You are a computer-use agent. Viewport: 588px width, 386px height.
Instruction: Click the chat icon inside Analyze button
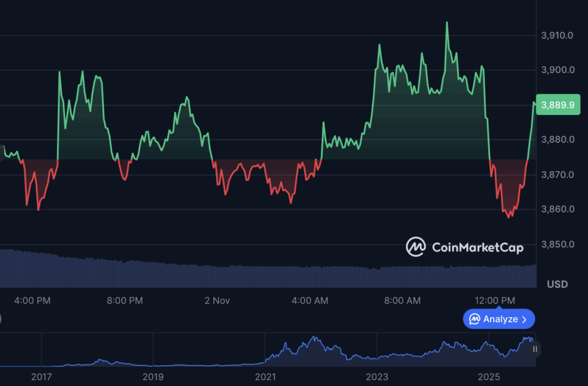click(x=475, y=319)
